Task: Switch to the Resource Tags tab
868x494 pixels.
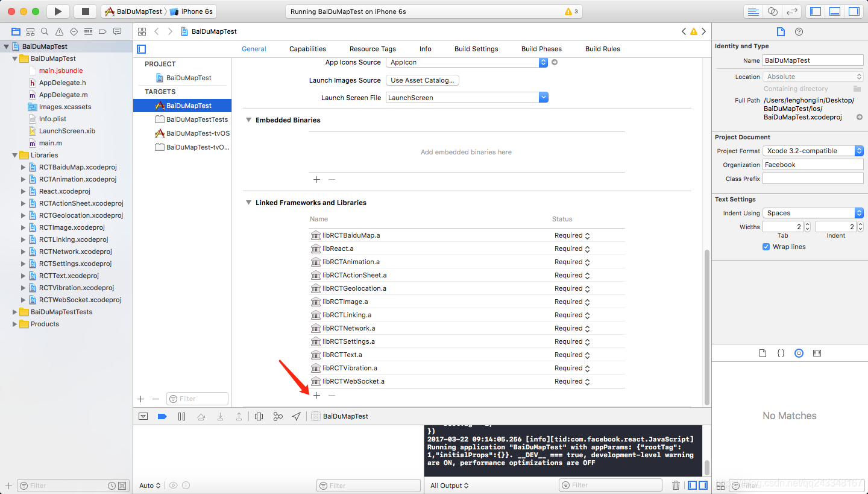Action: click(x=373, y=49)
